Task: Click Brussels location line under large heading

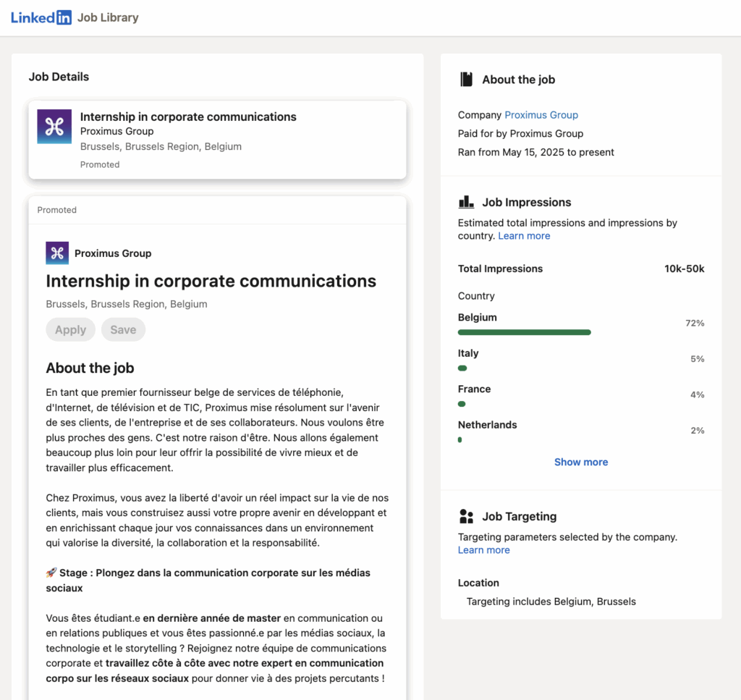Action: (126, 304)
